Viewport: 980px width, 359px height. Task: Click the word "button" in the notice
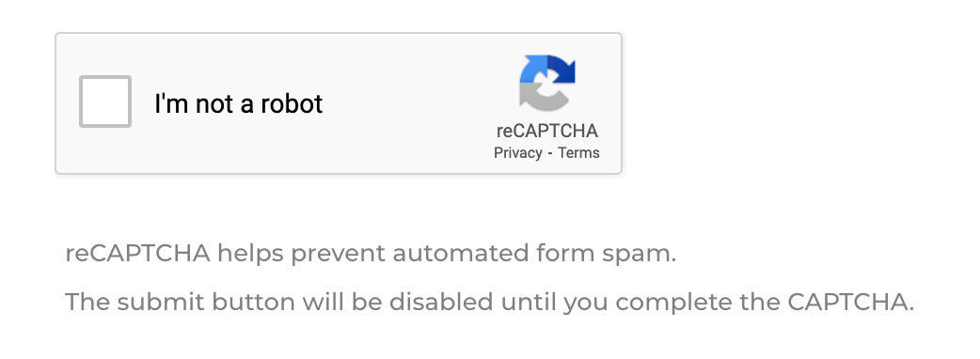254,303
